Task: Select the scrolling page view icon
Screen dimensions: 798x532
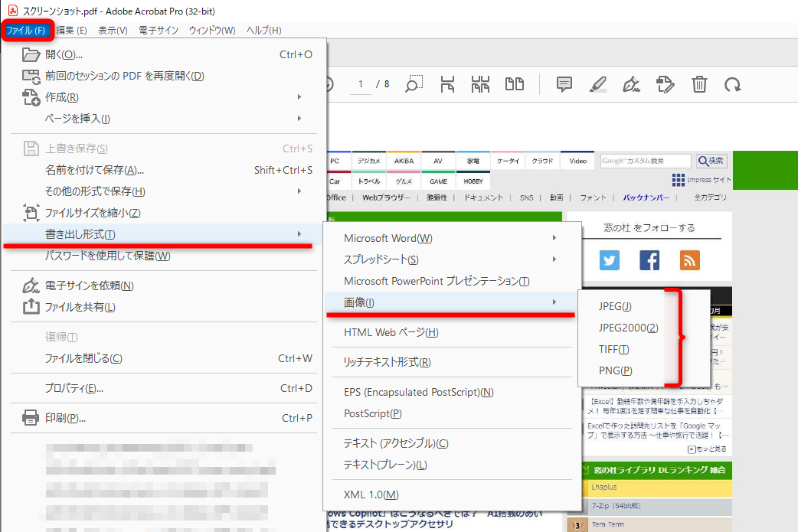Action: point(480,84)
